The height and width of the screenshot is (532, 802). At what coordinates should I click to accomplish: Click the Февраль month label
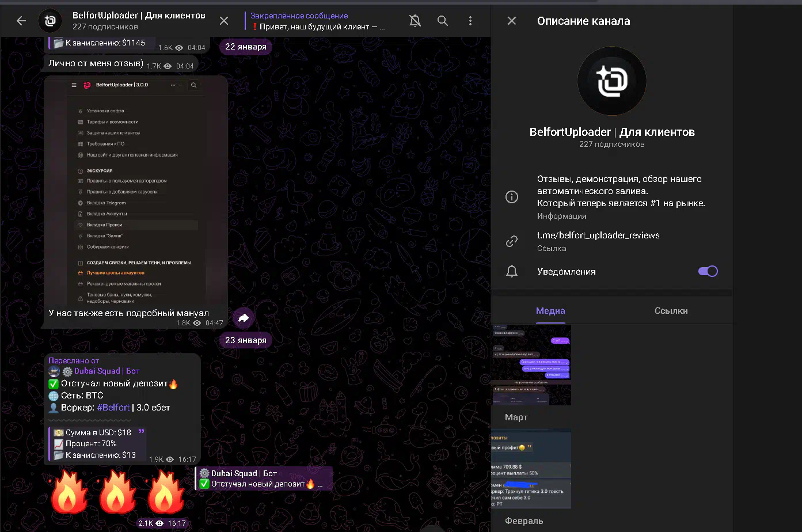[x=524, y=521]
